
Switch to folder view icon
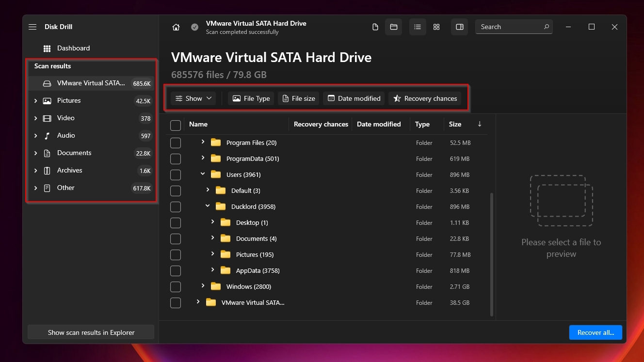pos(393,27)
